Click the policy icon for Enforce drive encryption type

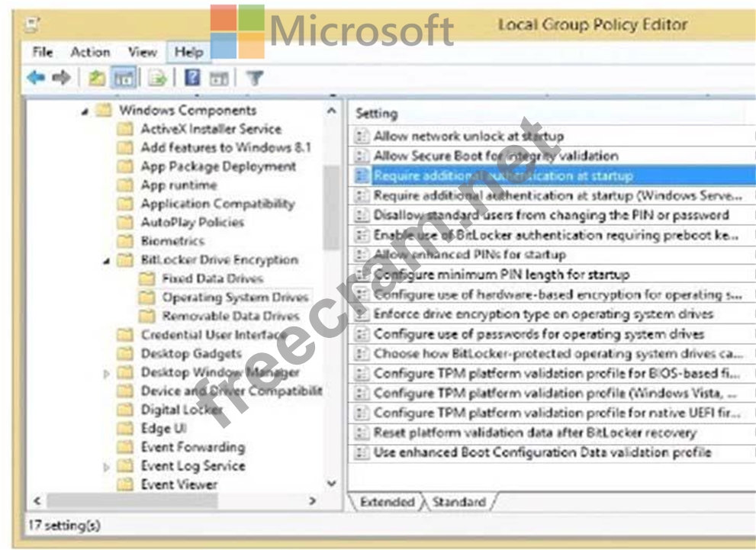tap(361, 314)
